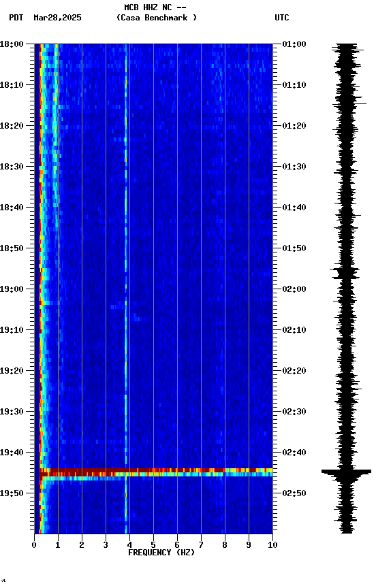Select the 02:30 UTC time label

(294, 412)
